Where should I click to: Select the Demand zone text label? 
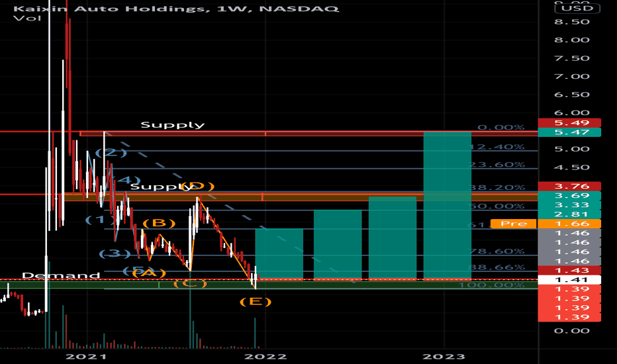point(61,275)
